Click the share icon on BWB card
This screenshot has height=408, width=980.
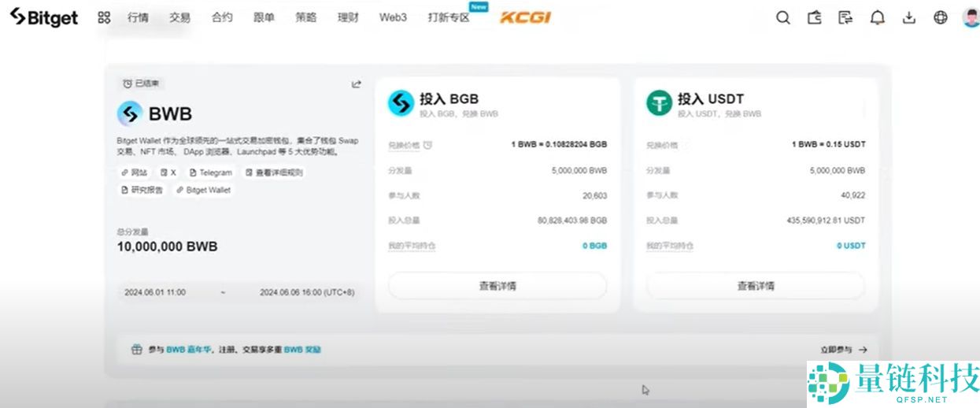pos(356,83)
